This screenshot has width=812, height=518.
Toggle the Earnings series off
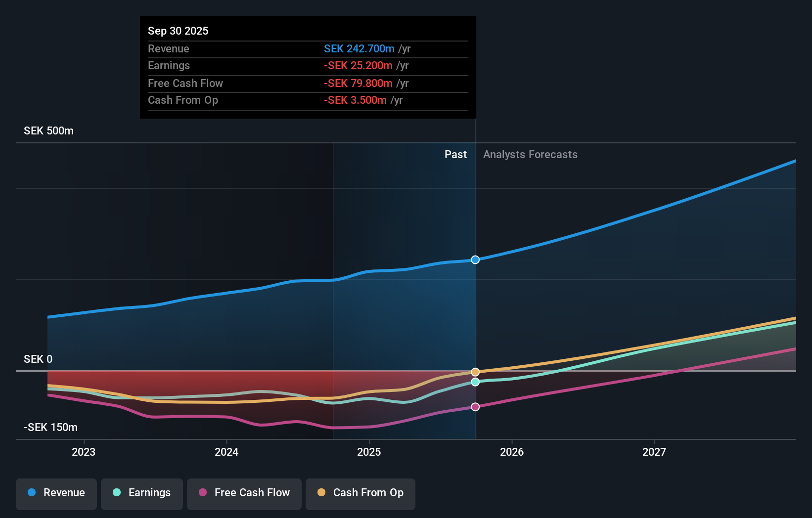click(142, 494)
